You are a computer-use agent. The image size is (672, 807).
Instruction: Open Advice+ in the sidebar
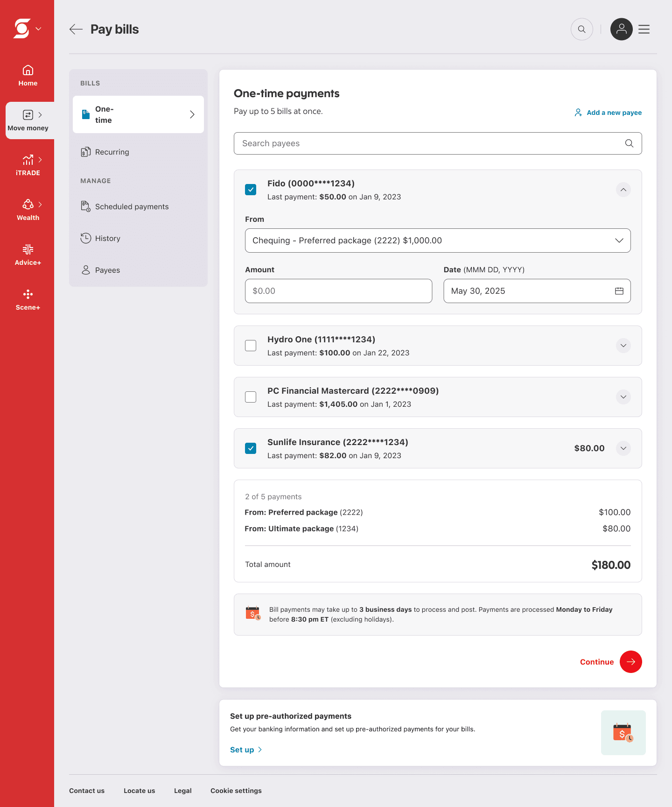point(28,255)
